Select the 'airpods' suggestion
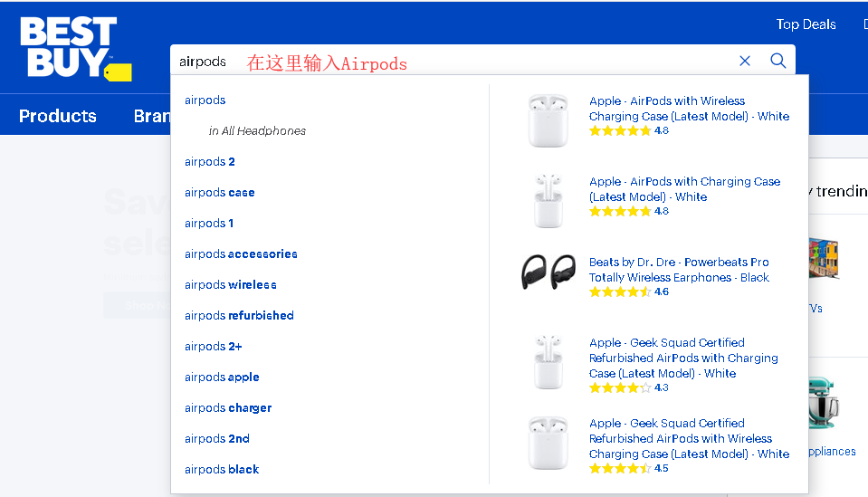868x497 pixels. (205, 100)
